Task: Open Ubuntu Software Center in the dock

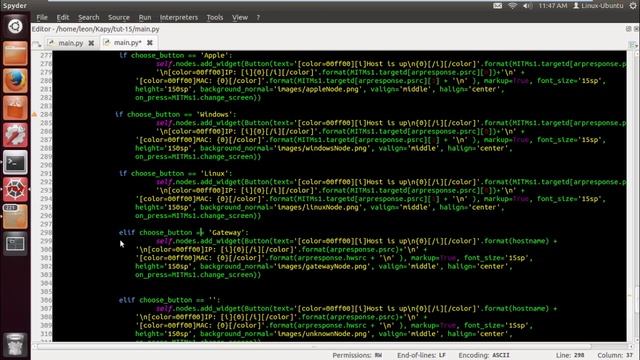Action: 15,108
